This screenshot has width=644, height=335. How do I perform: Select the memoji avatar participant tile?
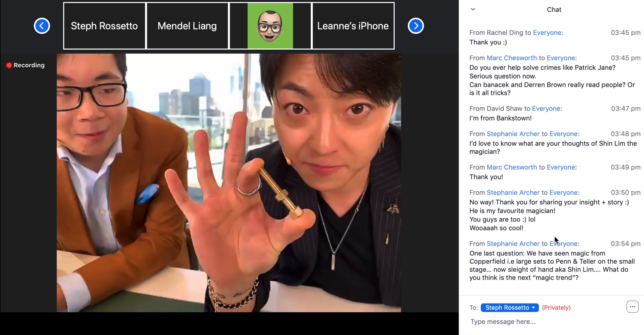pyautogui.click(x=270, y=26)
